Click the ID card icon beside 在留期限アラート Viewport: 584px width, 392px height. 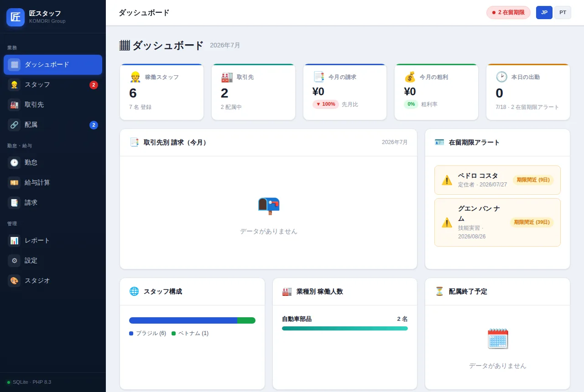tap(439, 142)
